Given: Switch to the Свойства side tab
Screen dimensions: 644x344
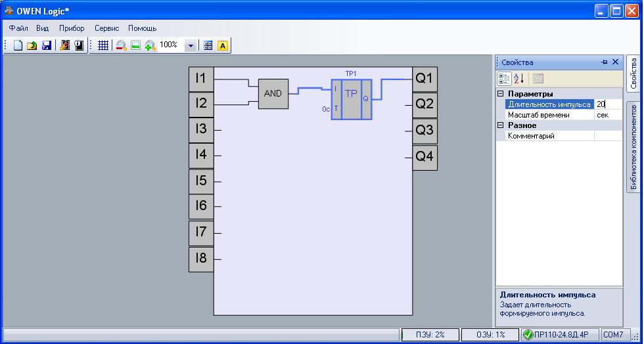Looking at the screenshot, I should [x=633, y=74].
